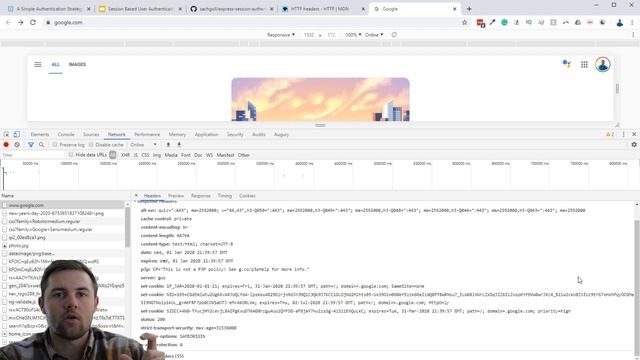Switch to the Sources tab

coord(91,134)
